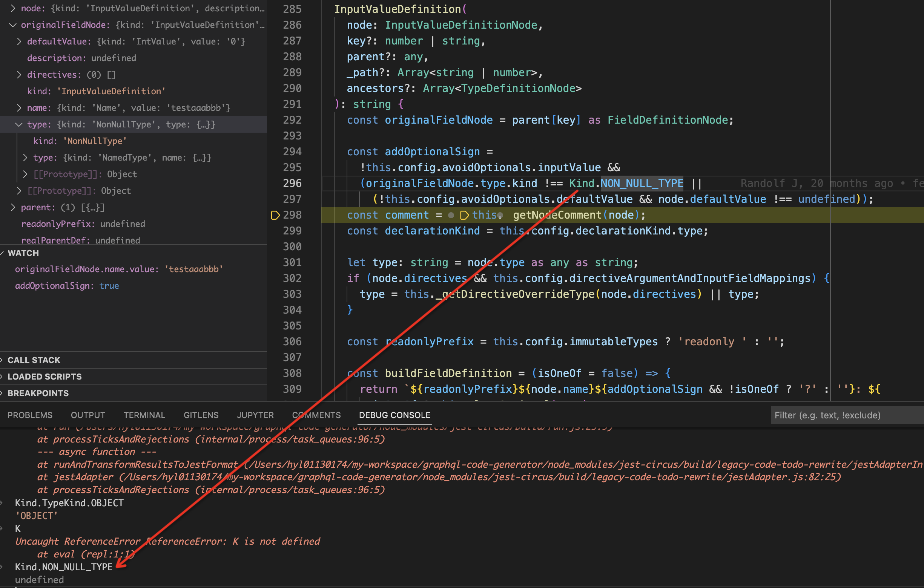Click the gray inline breakpoint dot after 'comment ='
This screenshot has height=588, width=924.
pyautogui.click(x=451, y=216)
